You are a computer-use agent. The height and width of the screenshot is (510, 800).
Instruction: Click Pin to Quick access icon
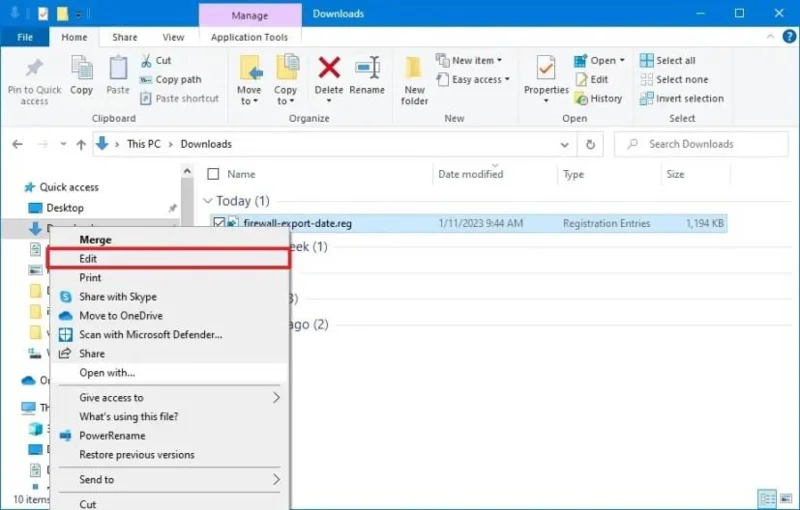pyautogui.click(x=34, y=68)
